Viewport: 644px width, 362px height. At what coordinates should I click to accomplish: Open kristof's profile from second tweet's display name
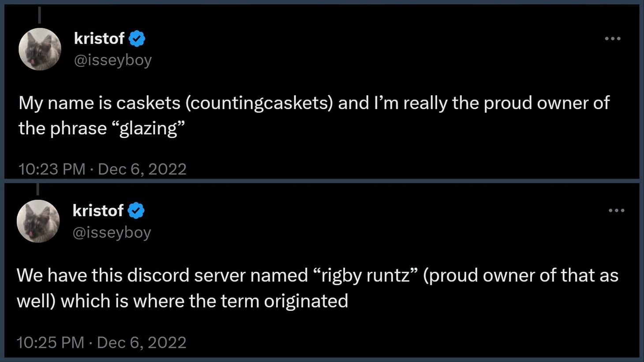click(98, 211)
